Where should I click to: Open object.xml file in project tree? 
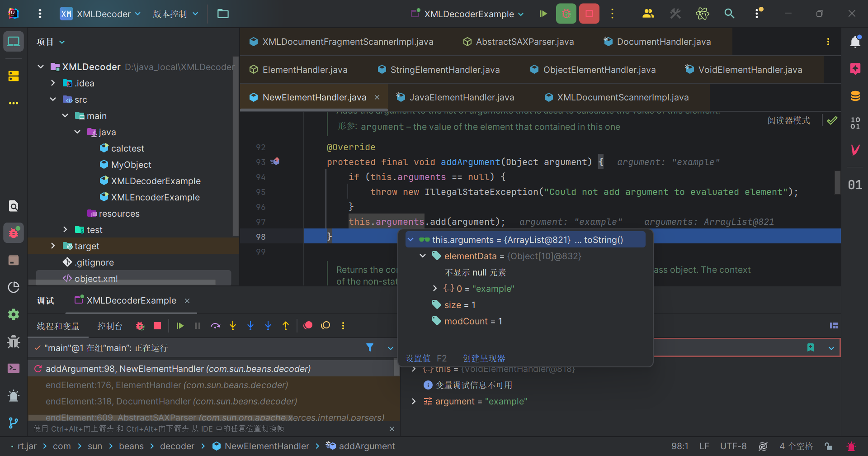(x=90, y=279)
